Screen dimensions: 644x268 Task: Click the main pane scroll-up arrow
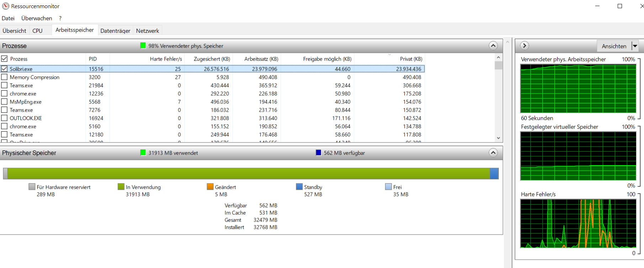508,42
